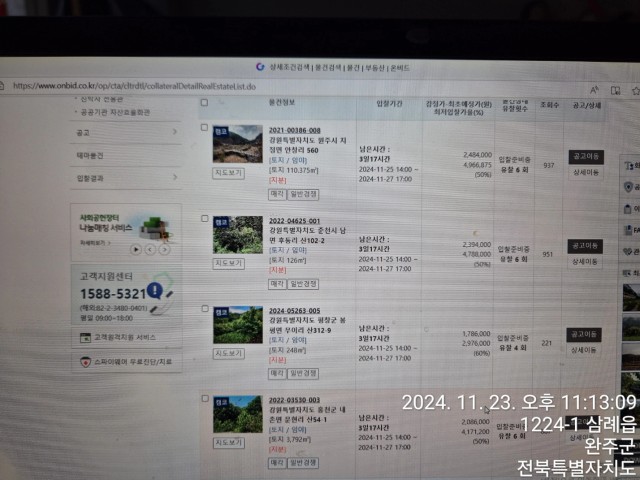The image size is (640, 480).
Task: Click 상세이동 for the 춘천시 listing
Action: tap(585, 262)
